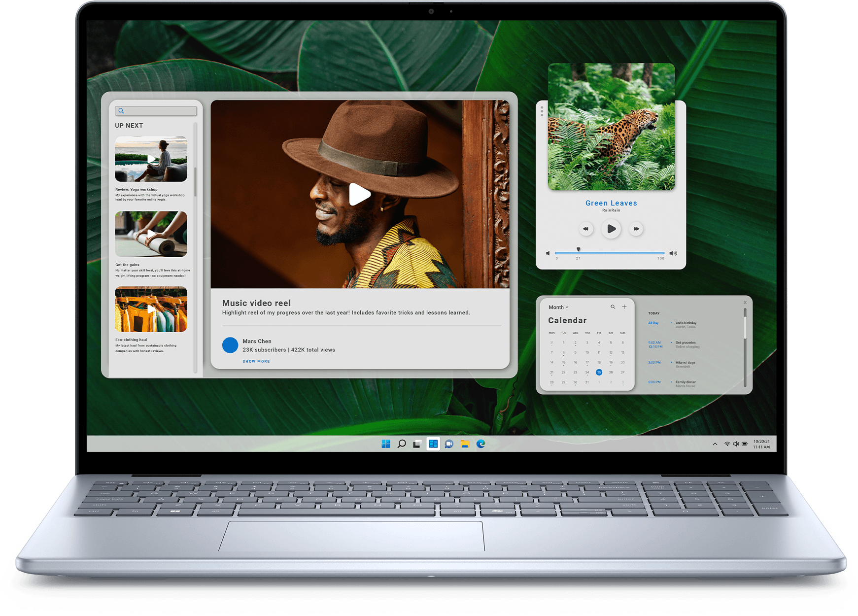This screenshot has height=616, width=858.
Task: Open Windows Start menu
Action: [386, 444]
